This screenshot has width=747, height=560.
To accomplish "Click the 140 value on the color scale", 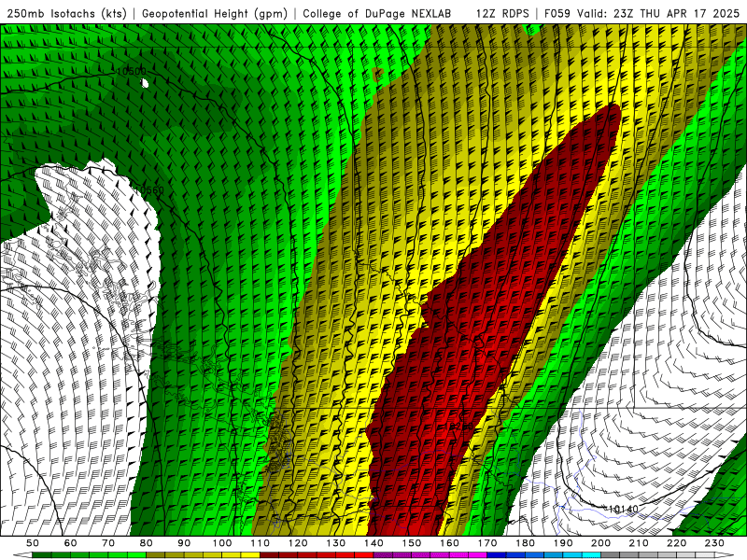I will (x=374, y=543).
